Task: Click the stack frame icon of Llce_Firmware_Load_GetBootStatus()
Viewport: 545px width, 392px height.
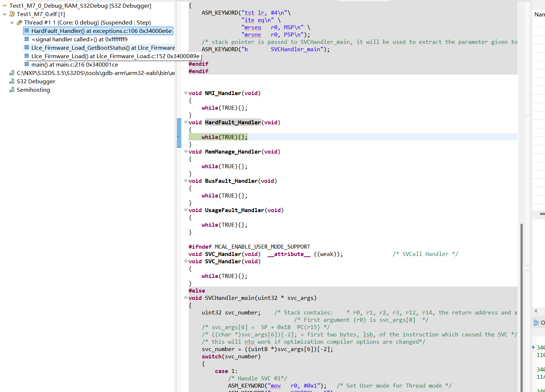Action: pyautogui.click(x=27, y=48)
